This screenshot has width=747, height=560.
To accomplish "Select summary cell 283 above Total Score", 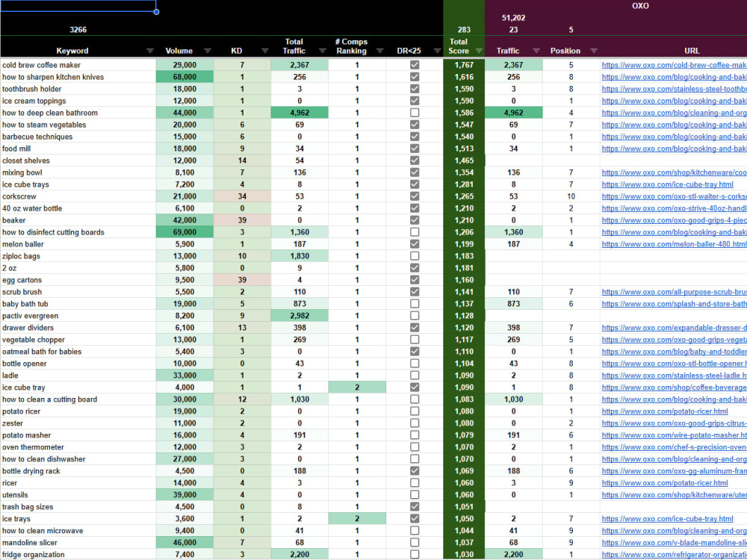I will coord(464,30).
